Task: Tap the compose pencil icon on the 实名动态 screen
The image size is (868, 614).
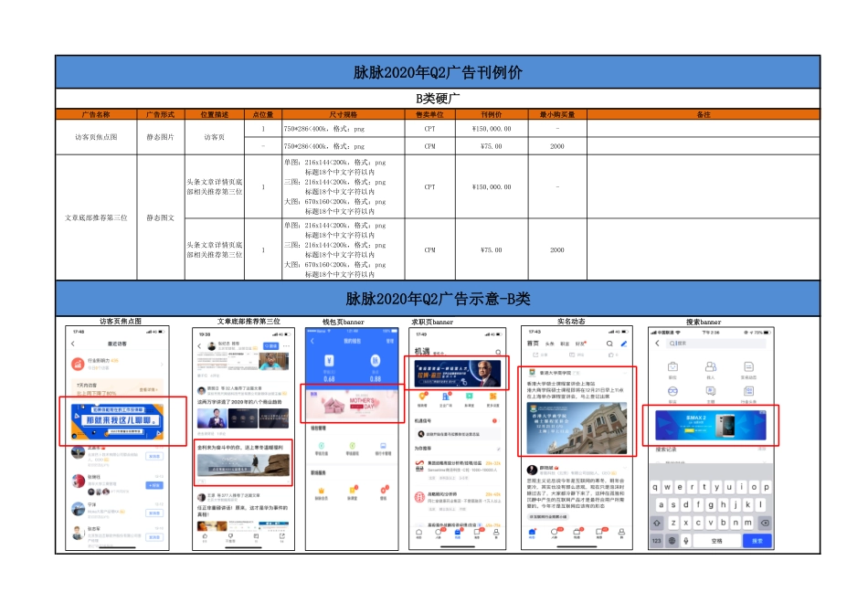Action: point(624,344)
